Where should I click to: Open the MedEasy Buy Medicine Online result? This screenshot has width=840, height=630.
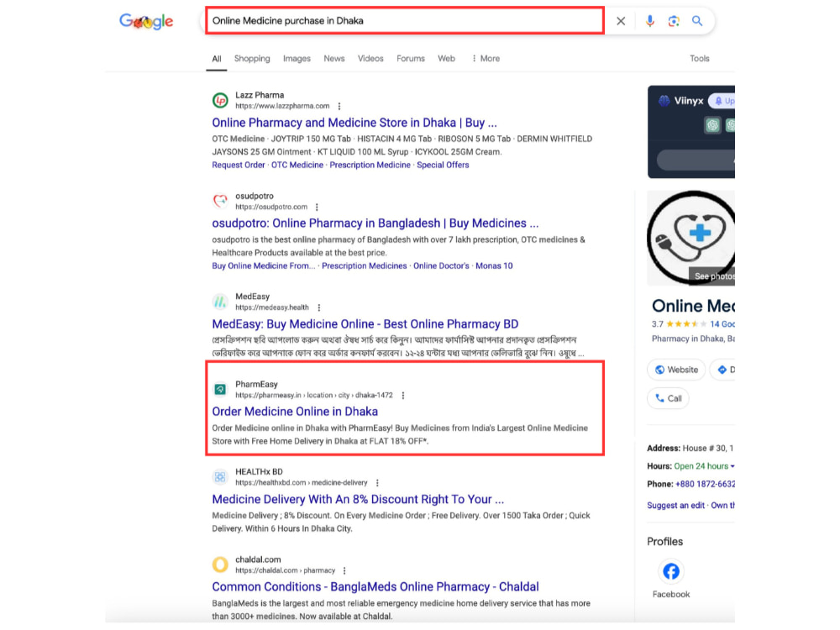(365, 324)
